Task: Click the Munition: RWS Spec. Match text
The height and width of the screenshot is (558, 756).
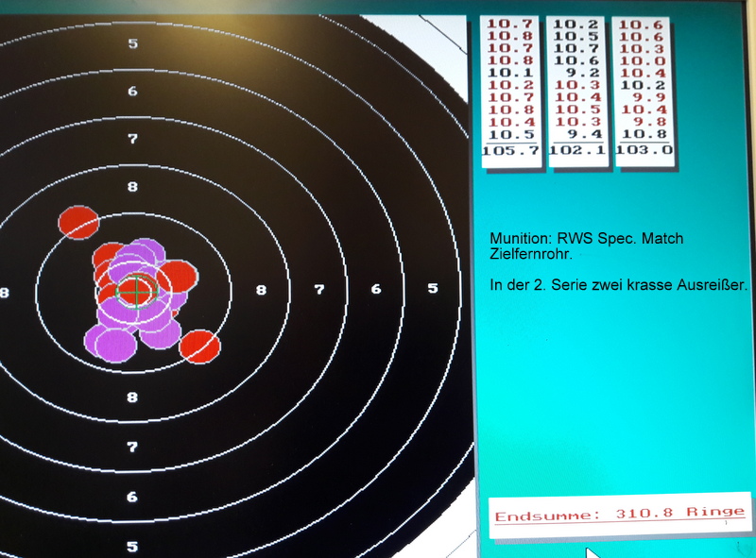Action: click(586, 239)
